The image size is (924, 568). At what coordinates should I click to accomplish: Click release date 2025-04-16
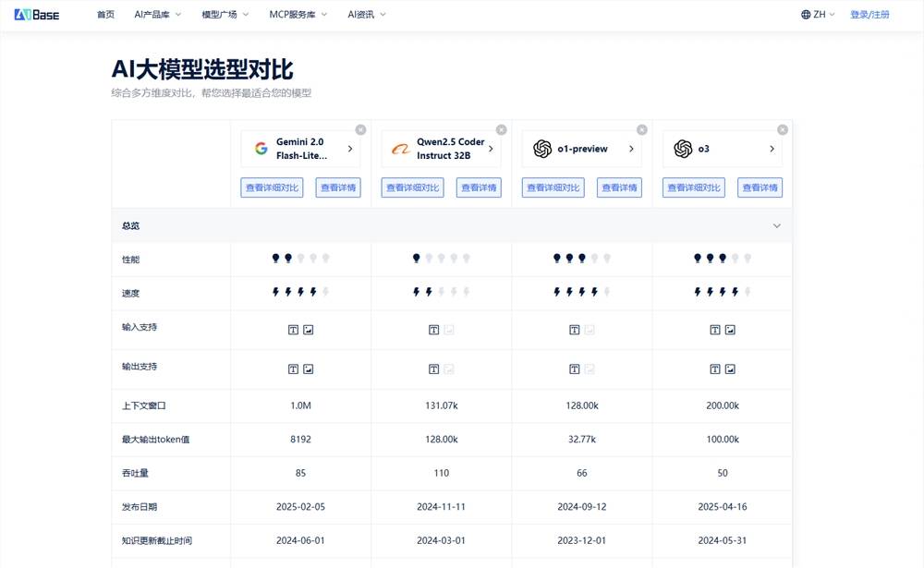[723, 507]
